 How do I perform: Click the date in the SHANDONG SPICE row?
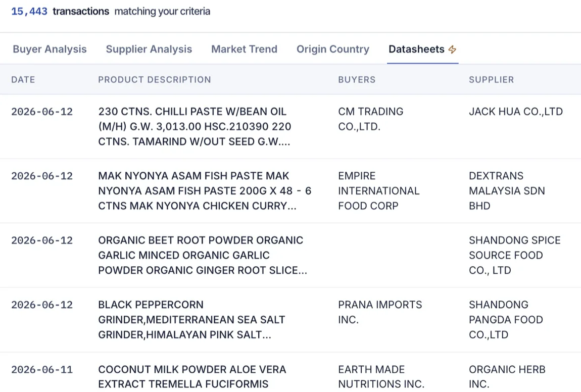tap(42, 240)
